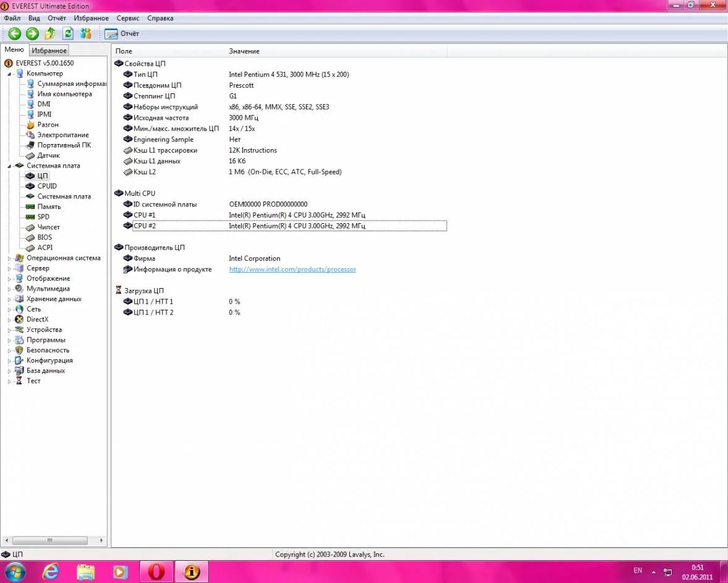Switch to the Избранное tab
Image resolution: width=728 pixels, height=583 pixels.
[49, 50]
